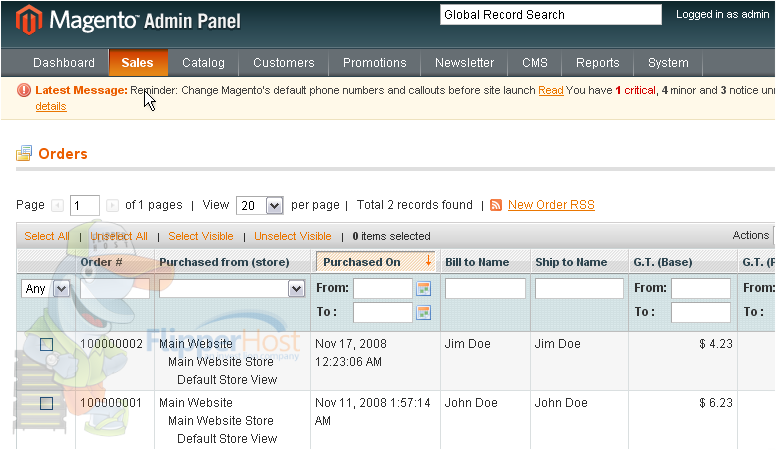
Task: Check the box for order 100000001
Action: pyautogui.click(x=47, y=403)
